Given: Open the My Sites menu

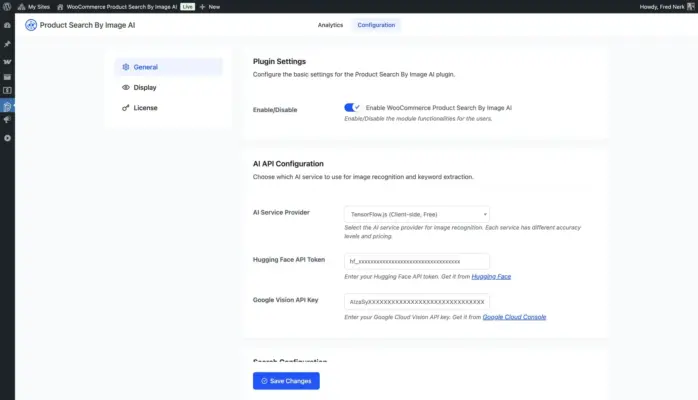Looking at the screenshot, I should 34,7.
